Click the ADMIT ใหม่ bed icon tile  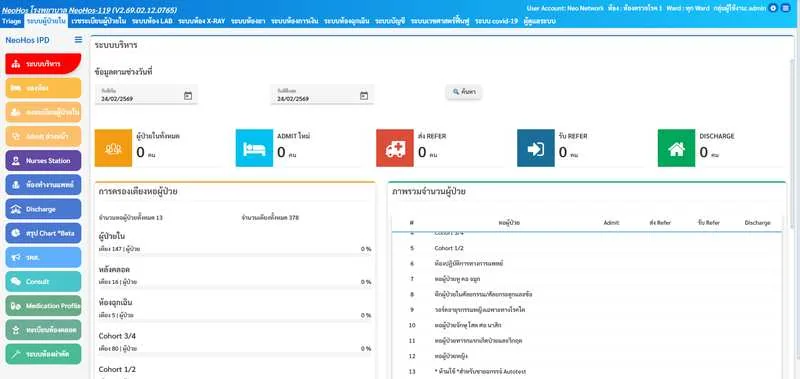pos(254,148)
